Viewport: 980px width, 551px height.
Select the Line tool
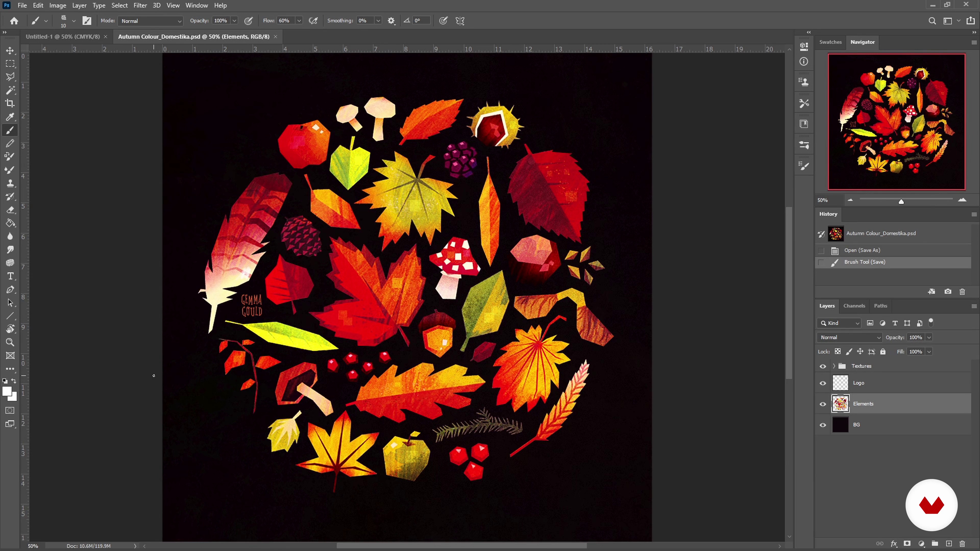tap(10, 316)
